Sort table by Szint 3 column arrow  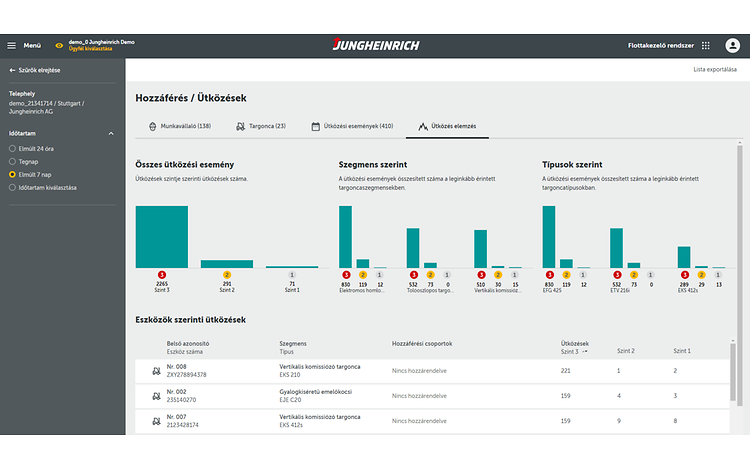click(x=587, y=352)
